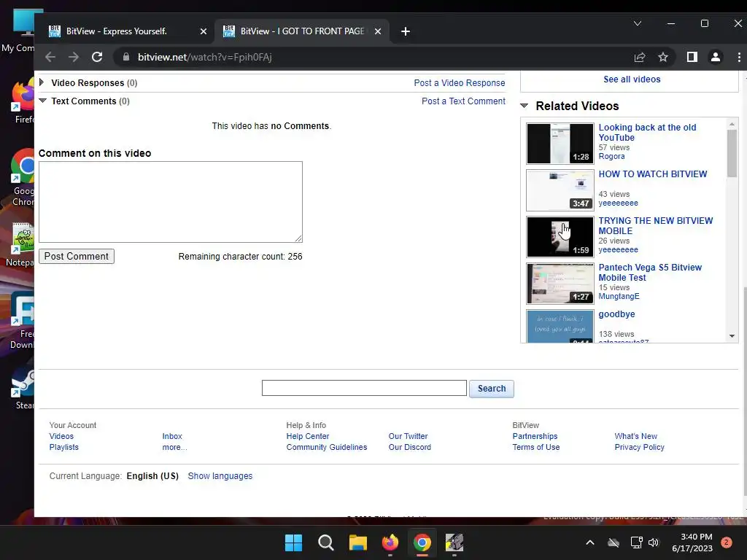This screenshot has height=560, width=747.
Task: Expand the Video Responses section
Action: (42, 82)
